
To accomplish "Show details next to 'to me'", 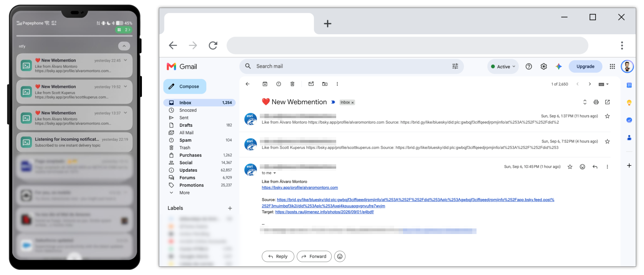I will tap(275, 173).
